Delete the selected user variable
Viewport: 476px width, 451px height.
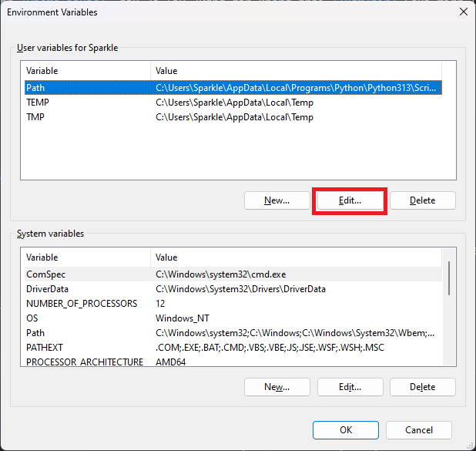pyautogui.click(x=422, y=200)
